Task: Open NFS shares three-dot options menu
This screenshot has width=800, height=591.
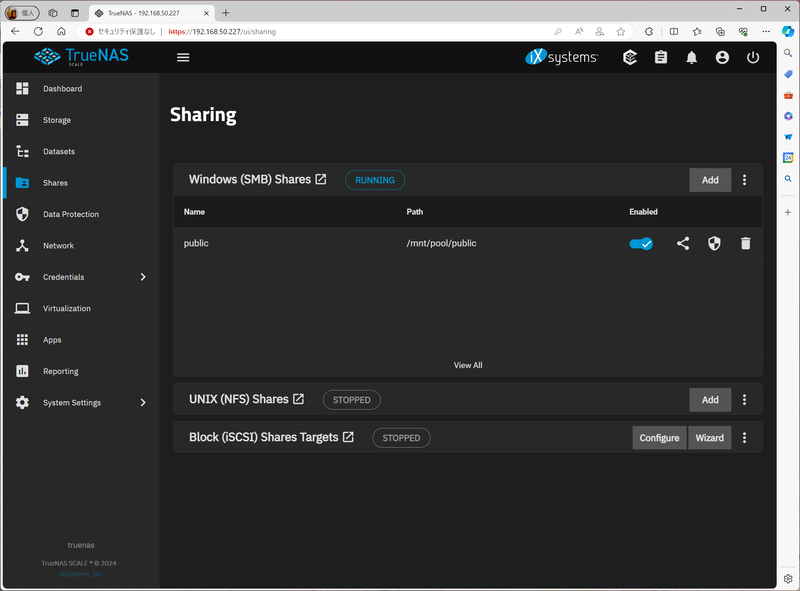Action: [x=744, y=400]
